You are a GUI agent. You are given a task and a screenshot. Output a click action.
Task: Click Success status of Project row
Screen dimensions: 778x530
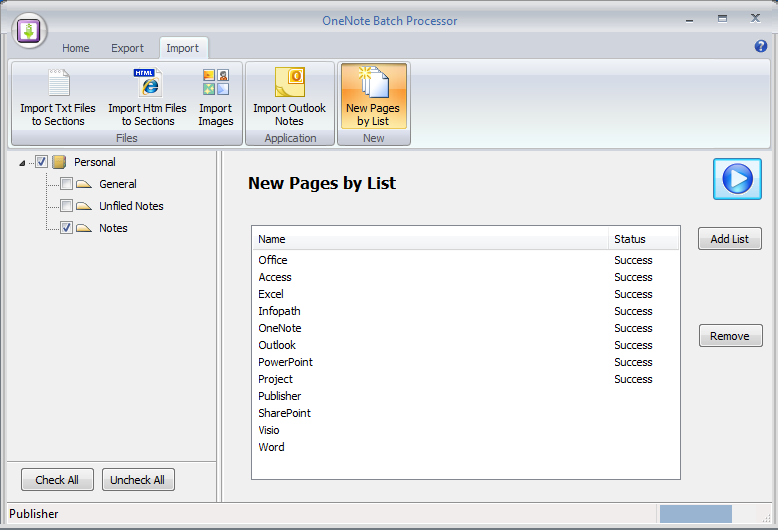633,379
